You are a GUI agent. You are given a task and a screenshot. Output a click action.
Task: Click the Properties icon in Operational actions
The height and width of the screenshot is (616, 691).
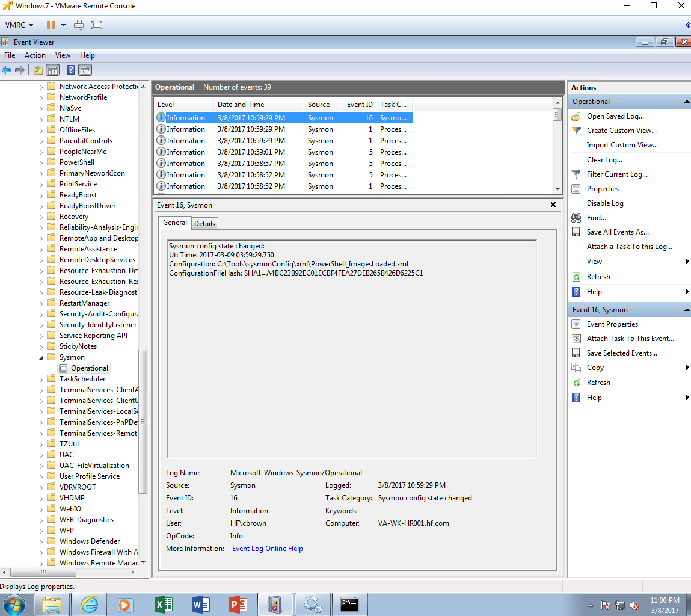tap(576, 189)
